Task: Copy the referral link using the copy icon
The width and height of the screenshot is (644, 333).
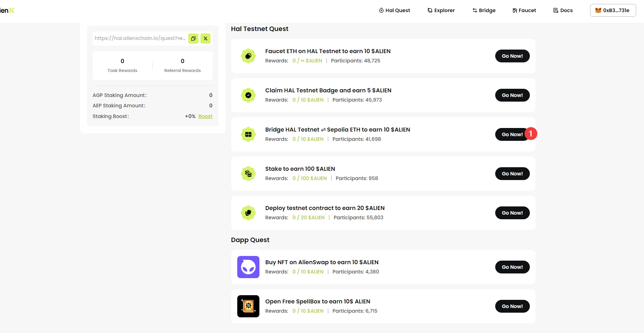Action: (193, 39)
